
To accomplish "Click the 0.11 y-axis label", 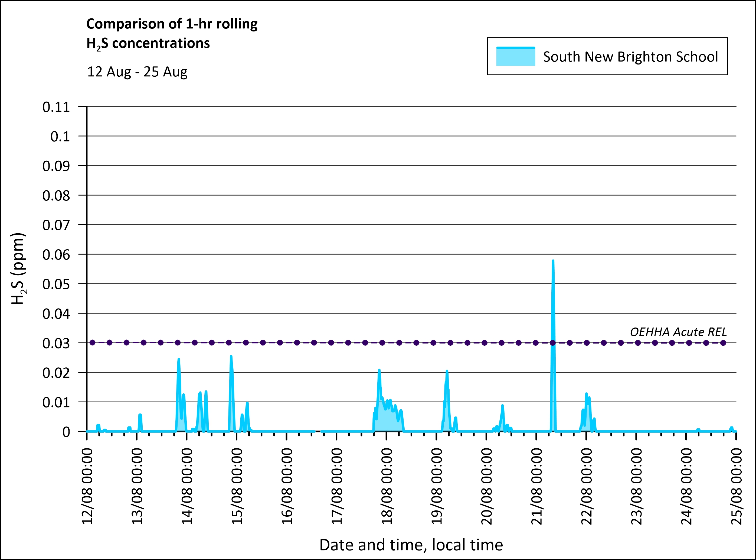I will [56, 107].
